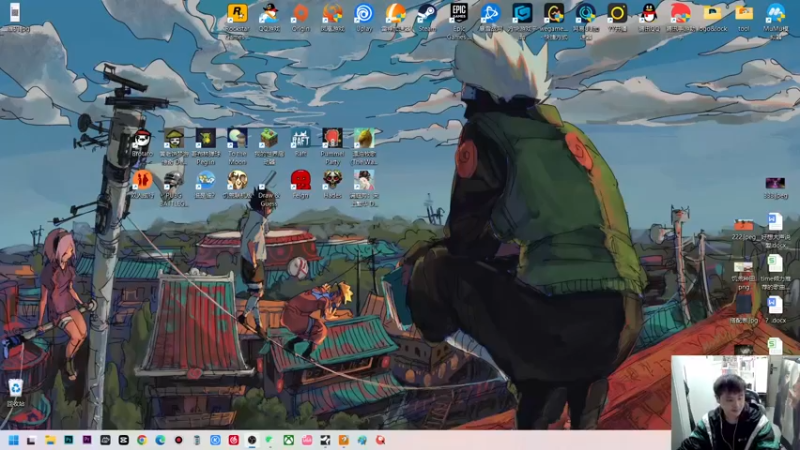Image resolution: width=800 pixels, height=450 pixels.
Task: Select the Pummel Party shortcut
Action: [332, 146]
